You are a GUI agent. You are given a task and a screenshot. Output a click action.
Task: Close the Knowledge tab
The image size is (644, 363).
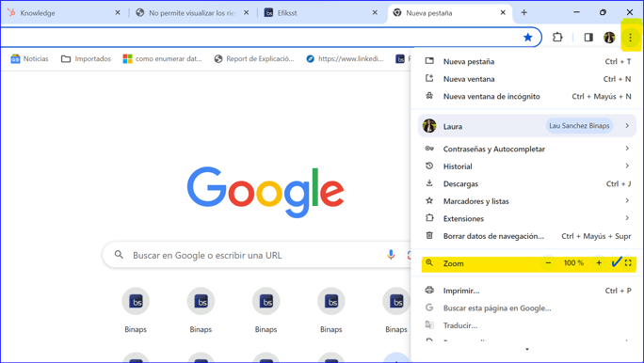[x=118, y=13]
